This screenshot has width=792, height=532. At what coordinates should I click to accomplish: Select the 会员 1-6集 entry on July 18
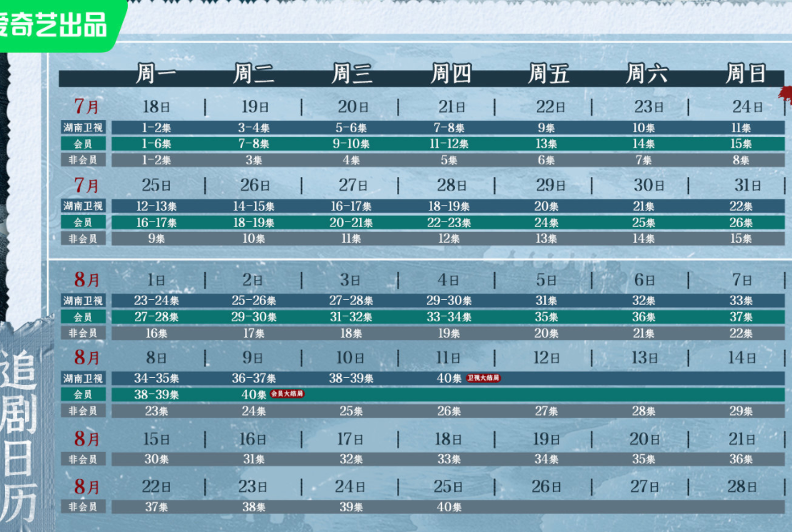pos(156,144)
